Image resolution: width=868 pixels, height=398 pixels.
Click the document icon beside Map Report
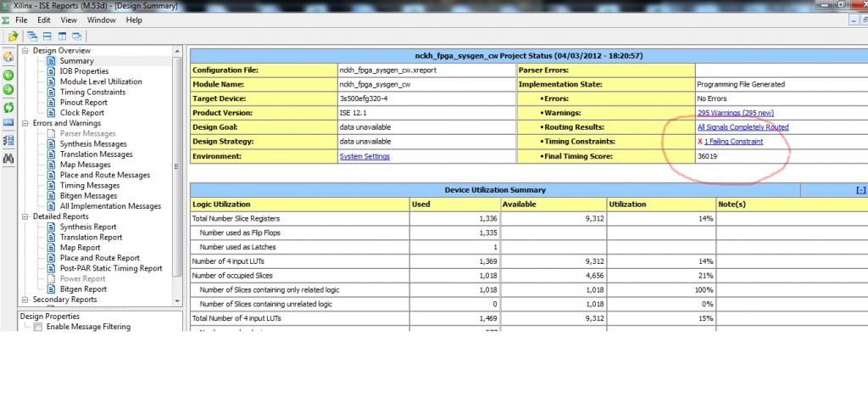tap(52, 247)
